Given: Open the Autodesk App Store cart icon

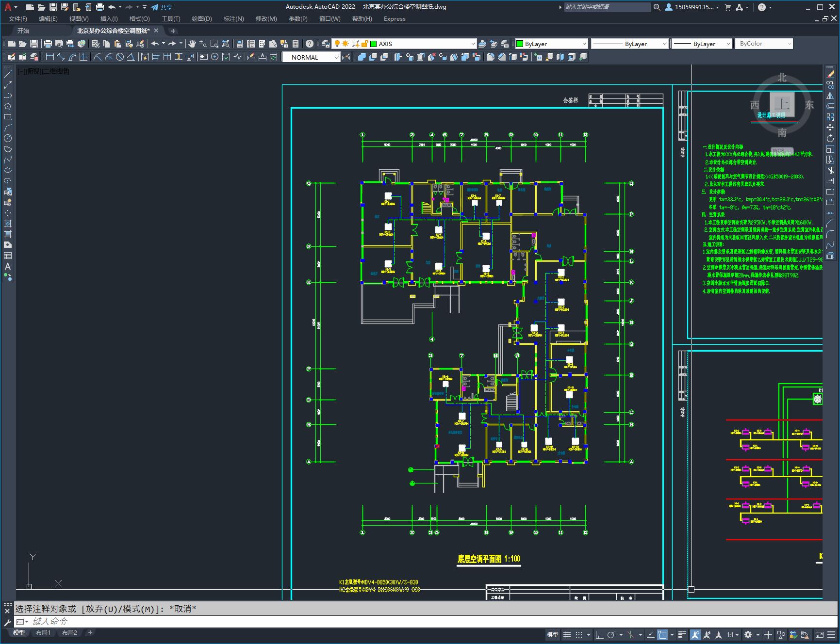Looking at the screenshot, I should pos(727,7).
